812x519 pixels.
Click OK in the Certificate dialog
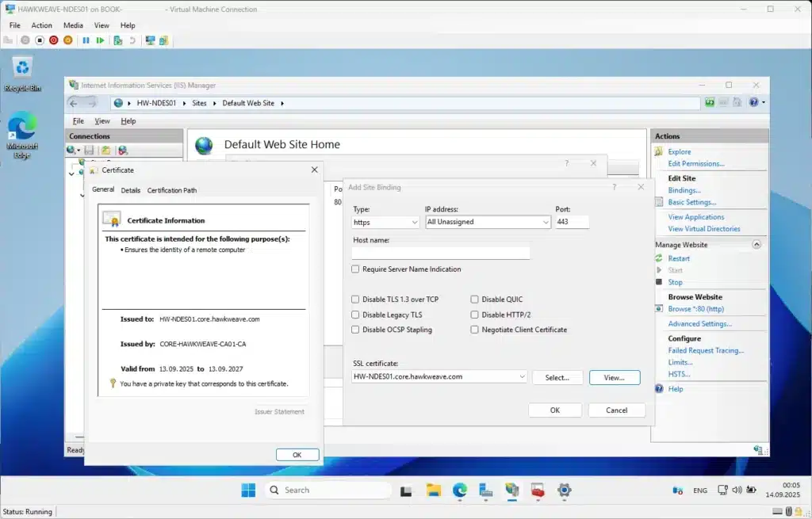[x=297, y=455]
